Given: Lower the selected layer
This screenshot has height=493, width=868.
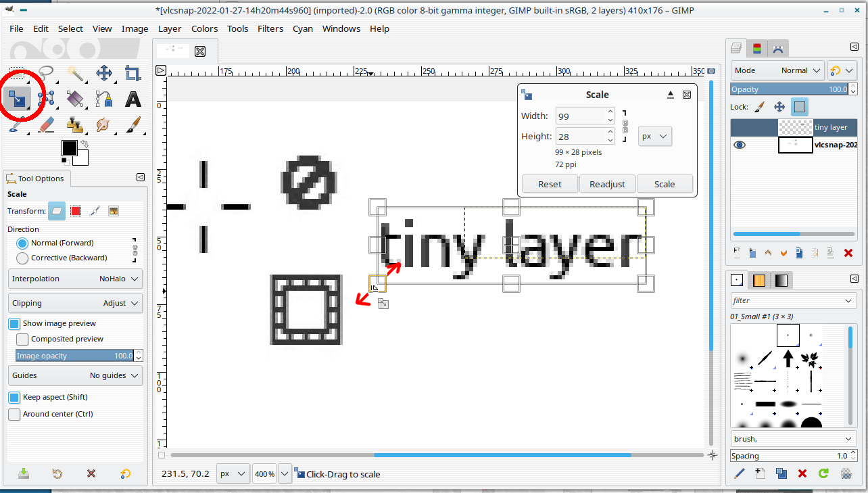Looking at the screenshot, I should point(784,253).
